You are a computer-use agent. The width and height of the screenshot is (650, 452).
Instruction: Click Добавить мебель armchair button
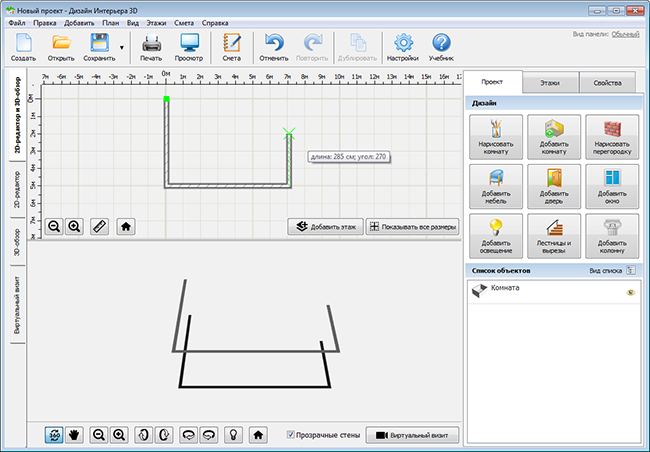pos(496,187)
